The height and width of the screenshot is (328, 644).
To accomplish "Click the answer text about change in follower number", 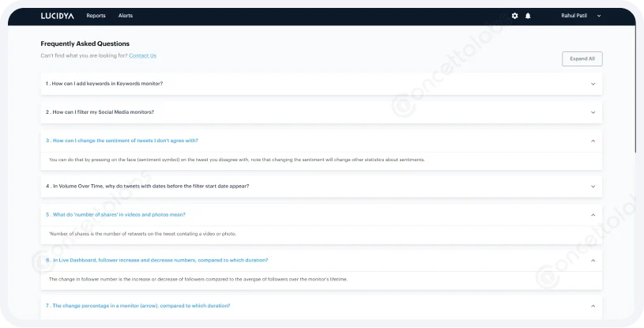I will [x=198, y=279].
